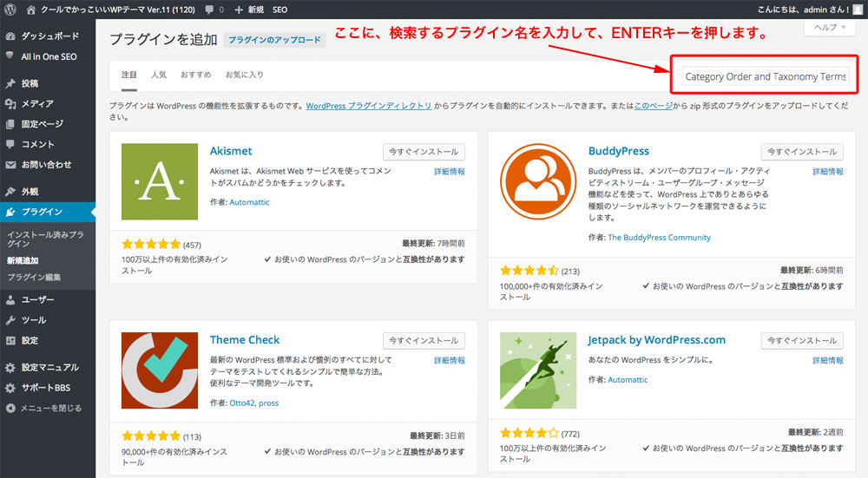The width and height of the screenshot is (868, 478).
Task: Open Akismet's Automattic author link
Action: pos(250,202)
